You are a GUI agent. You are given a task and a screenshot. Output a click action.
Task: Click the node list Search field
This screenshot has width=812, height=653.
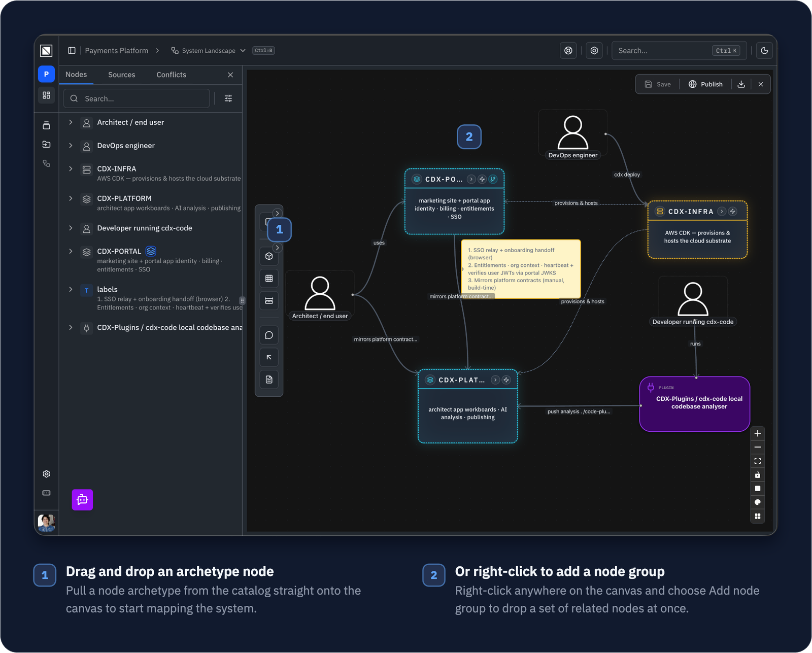137,98
